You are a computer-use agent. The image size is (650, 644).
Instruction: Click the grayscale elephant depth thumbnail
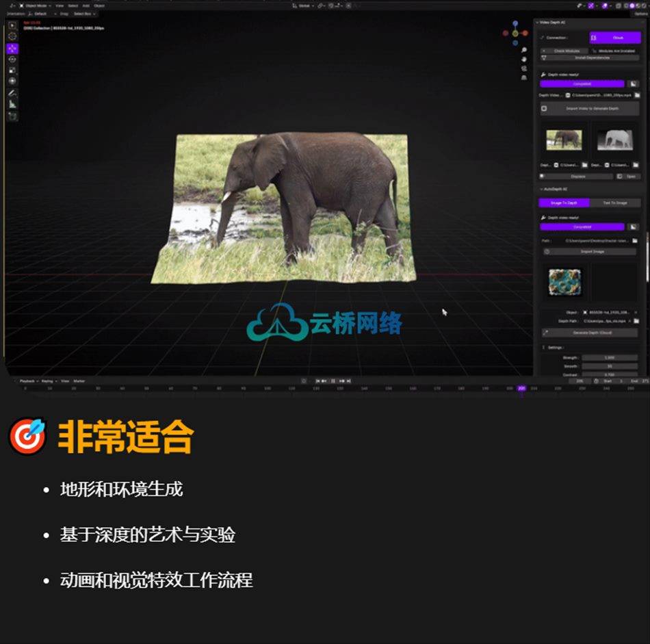point(615,140)
